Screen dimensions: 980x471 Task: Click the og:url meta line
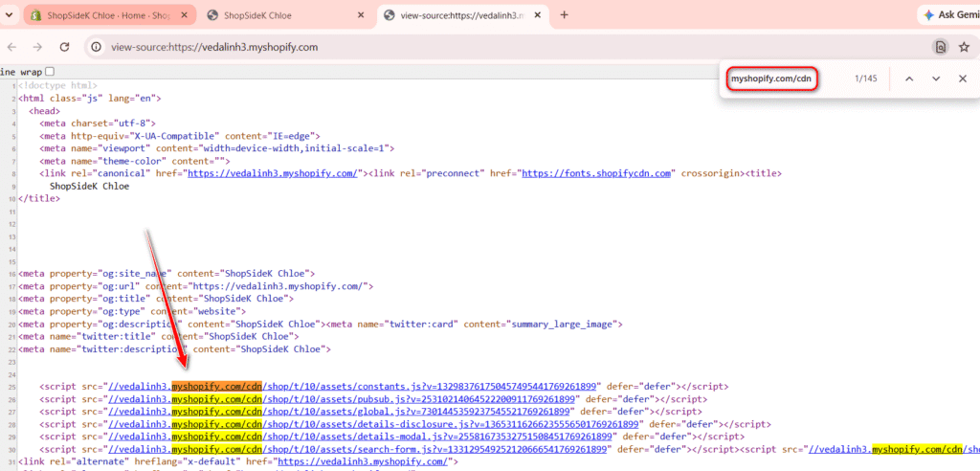pyautogui.click(x=195, y=286)
